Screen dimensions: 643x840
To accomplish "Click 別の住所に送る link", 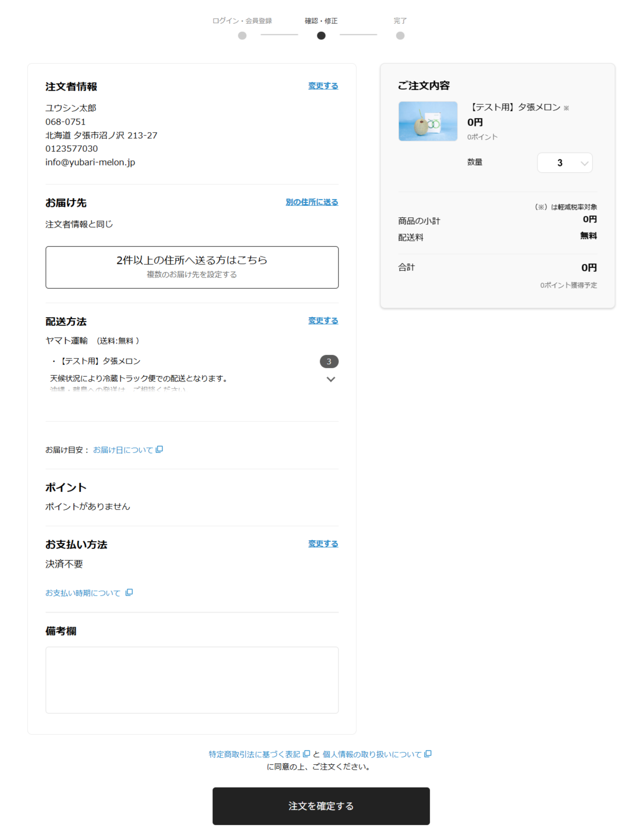I will coord(312,202).
